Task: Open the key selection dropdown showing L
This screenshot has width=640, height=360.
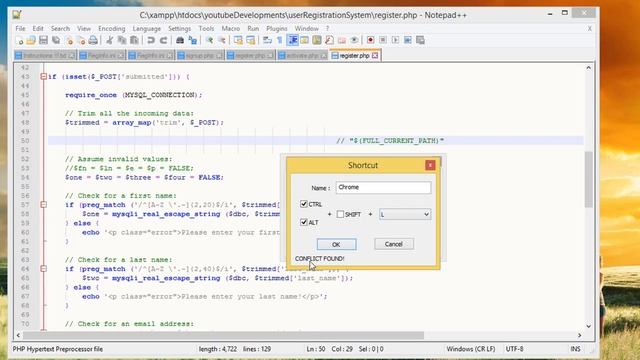Action: coord(404,214)
